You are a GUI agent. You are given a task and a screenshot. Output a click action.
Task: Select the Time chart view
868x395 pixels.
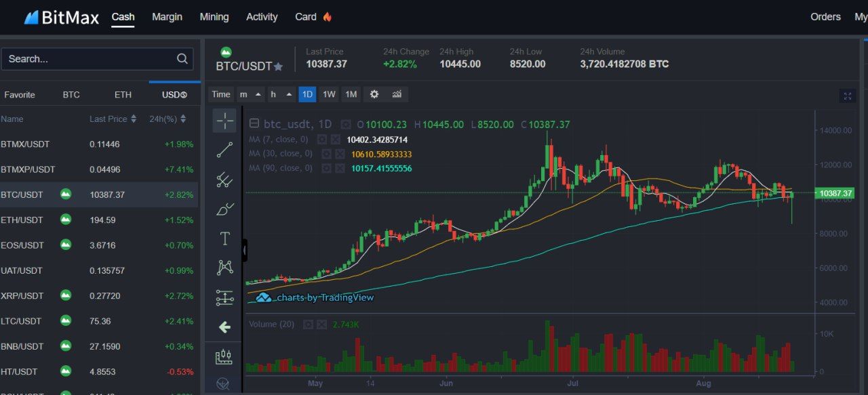[x=221, y=94]
